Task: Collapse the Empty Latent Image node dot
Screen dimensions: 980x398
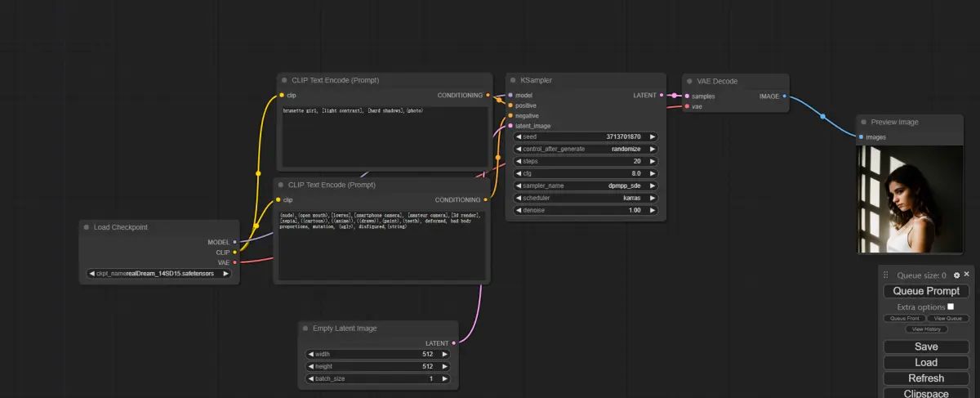Action: (x=305, y=329)
